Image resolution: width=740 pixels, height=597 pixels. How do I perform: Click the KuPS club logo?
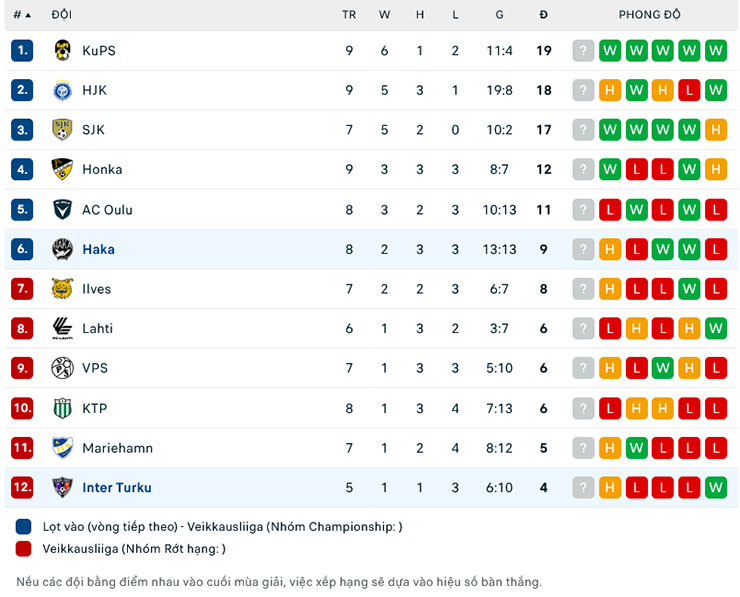click(x=62, y=50)
